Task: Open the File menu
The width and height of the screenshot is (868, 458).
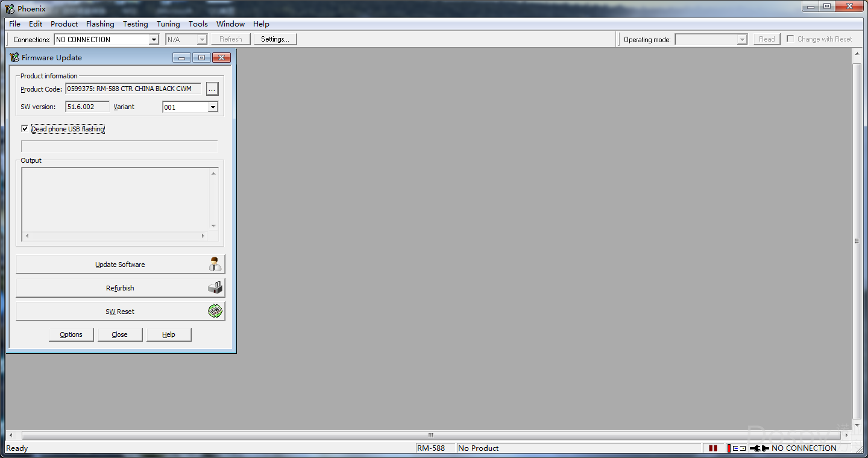Action: [14, 24]
